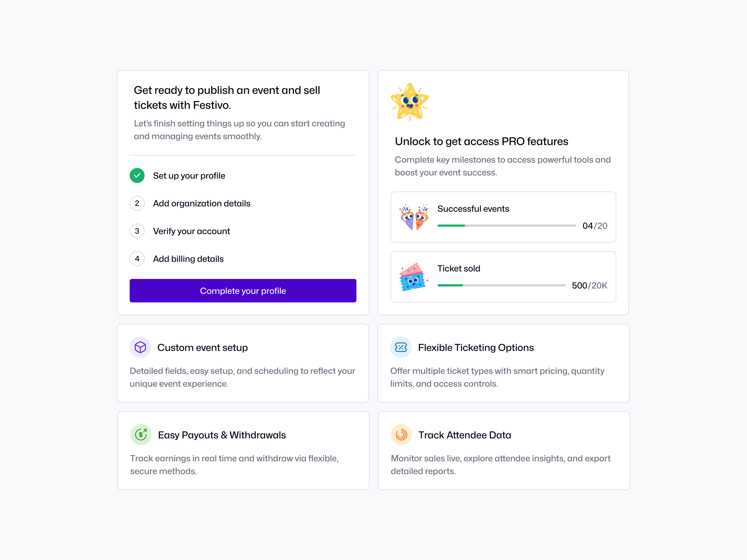Select step 3 circle for Verify your account
This screenshot has width=747, height=560.
[x=137, y=231]
